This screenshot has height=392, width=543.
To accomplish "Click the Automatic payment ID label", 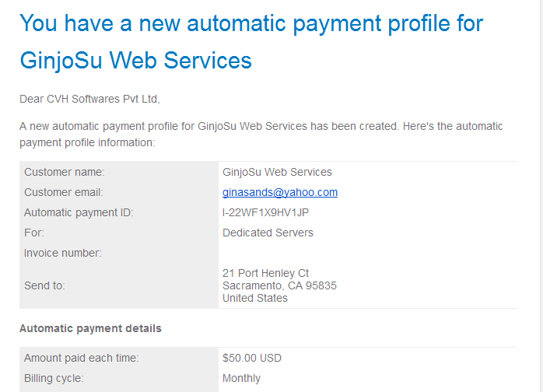I will tap(79, 212).
